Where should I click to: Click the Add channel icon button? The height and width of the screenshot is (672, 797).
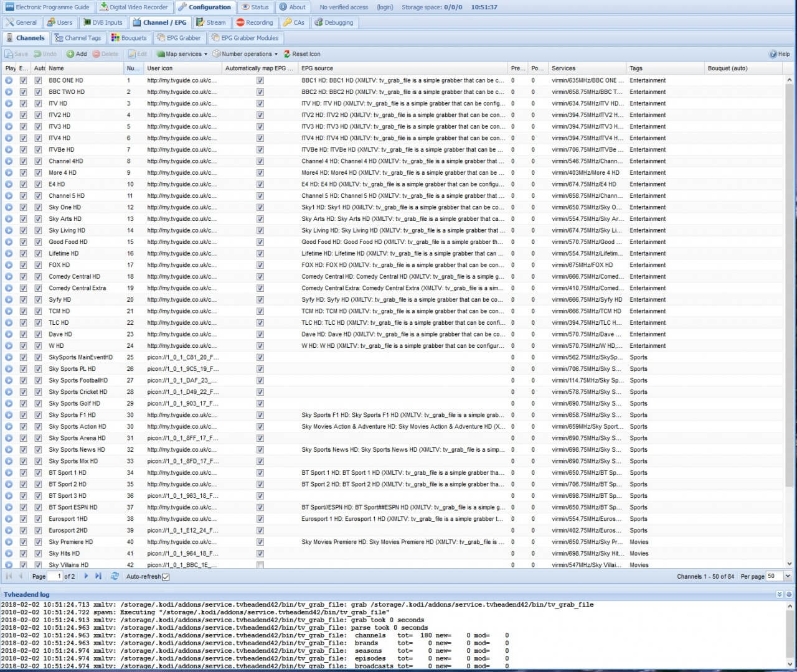77,54
